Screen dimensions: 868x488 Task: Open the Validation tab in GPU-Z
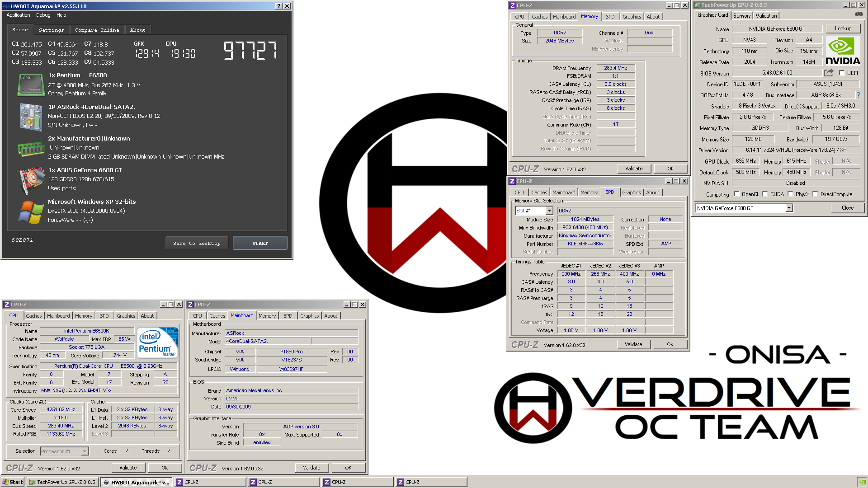pyautogui.click(x=766, y=16)
